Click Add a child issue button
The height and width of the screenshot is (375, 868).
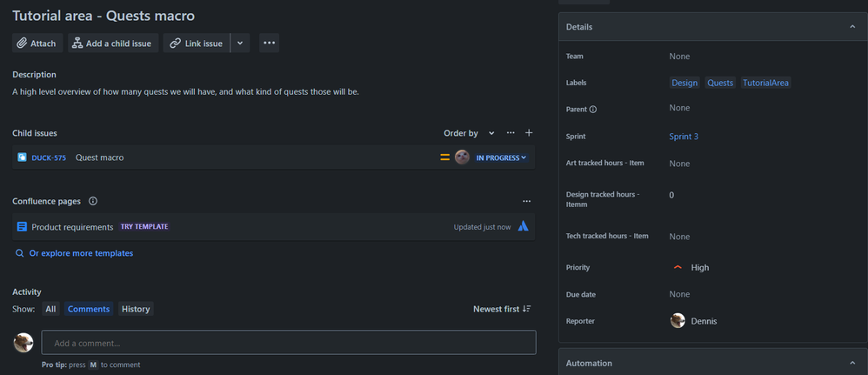113,44
